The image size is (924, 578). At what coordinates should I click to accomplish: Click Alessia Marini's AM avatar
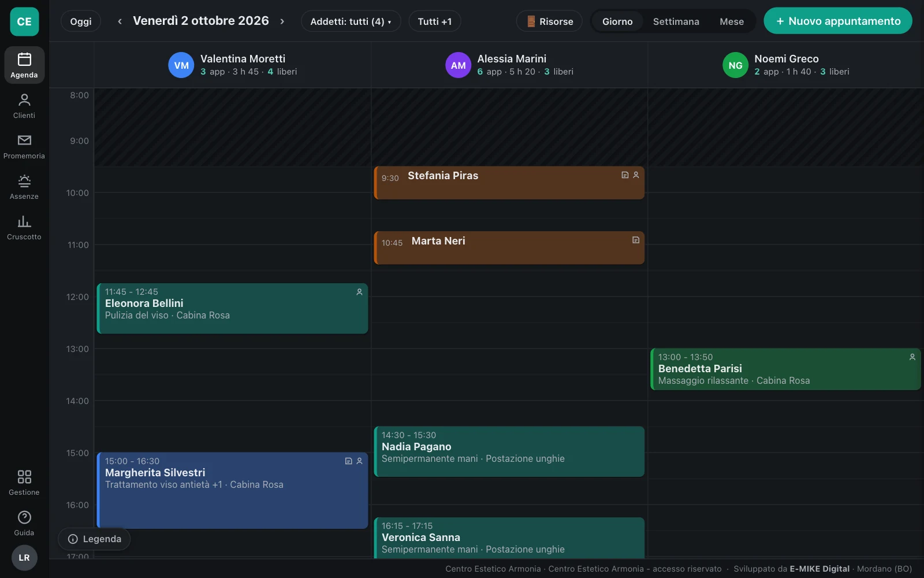point(459,65)
